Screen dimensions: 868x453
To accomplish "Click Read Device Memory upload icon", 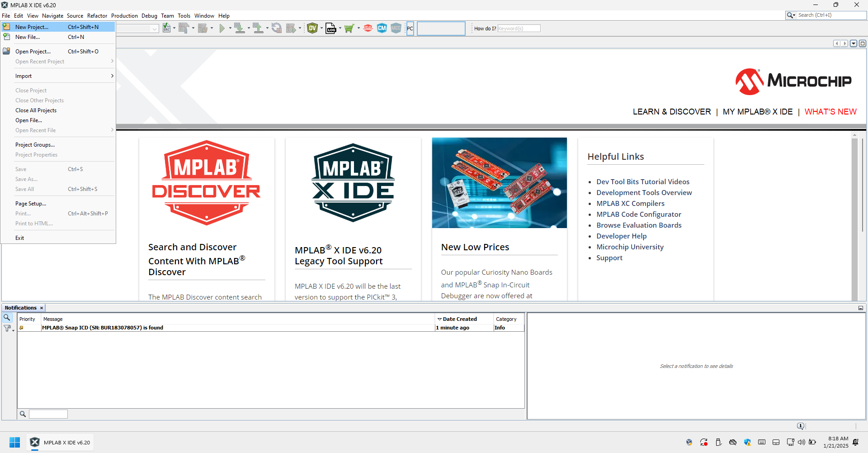I will coord(258,28).
